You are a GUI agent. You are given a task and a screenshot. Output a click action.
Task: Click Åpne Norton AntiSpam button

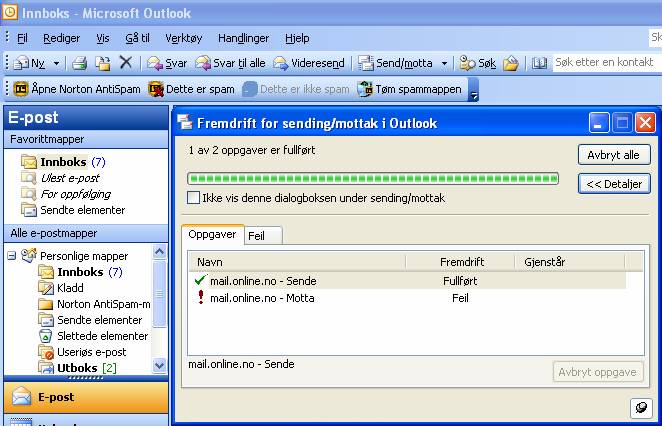pyautogui.click(x=77, y=89)
